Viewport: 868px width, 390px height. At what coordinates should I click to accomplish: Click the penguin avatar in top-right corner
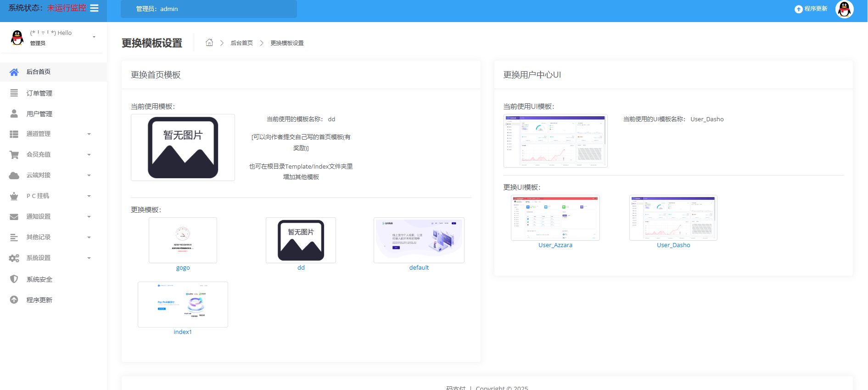point(844,9)
